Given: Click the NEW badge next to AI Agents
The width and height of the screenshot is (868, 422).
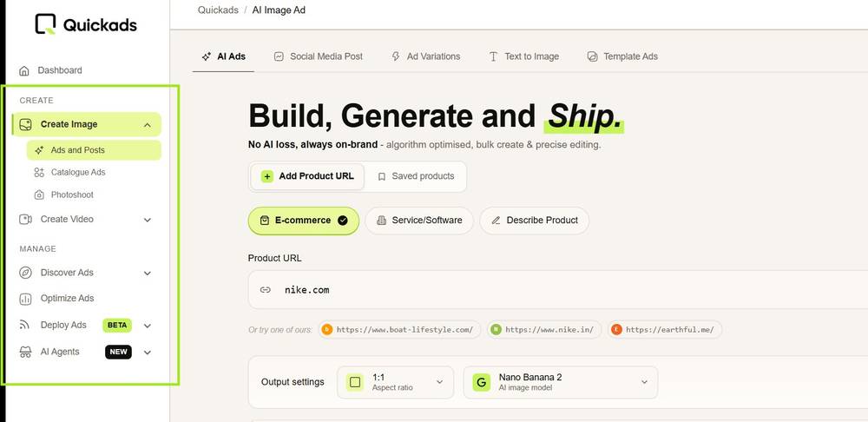Looking at the screenshot, I should coord(118,353).
